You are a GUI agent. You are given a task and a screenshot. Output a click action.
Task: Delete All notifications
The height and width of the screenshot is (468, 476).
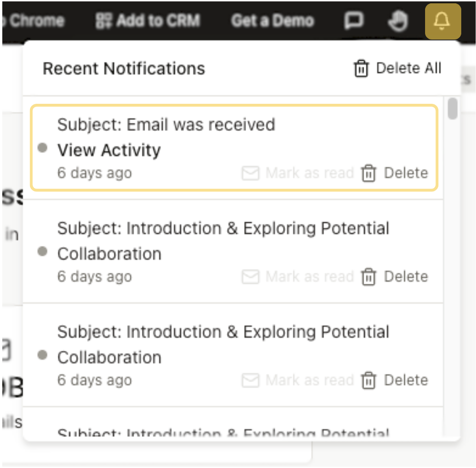[x=397, y=69]
